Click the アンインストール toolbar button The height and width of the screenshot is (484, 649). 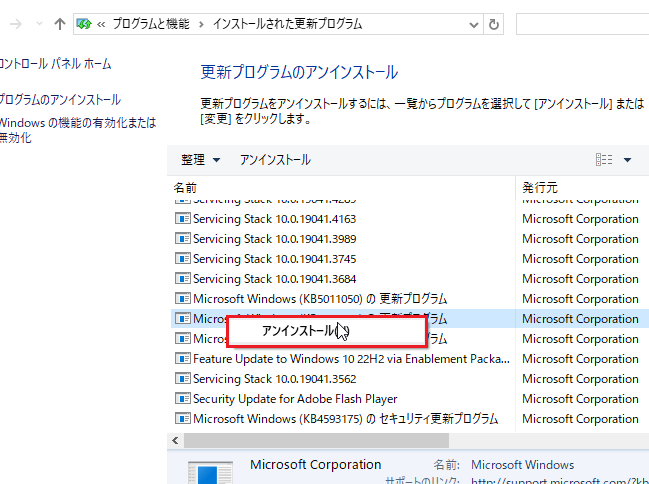(x=275, y=160)
